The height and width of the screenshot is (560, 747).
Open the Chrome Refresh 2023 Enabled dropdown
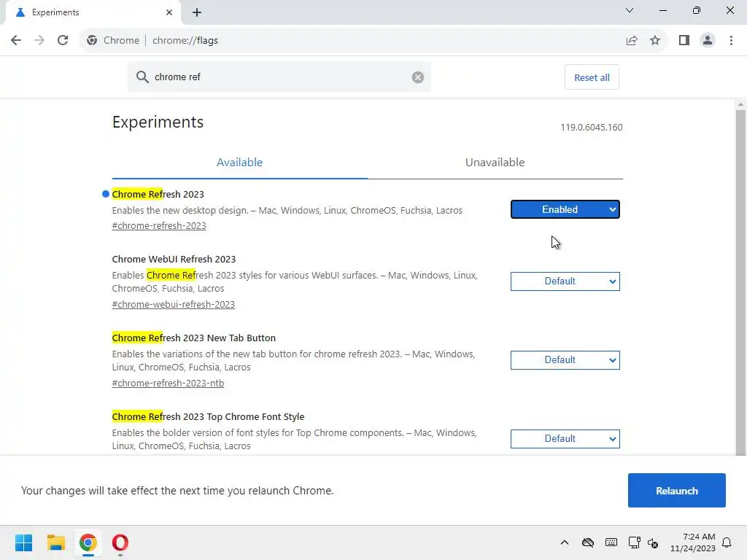coord(565,209)
